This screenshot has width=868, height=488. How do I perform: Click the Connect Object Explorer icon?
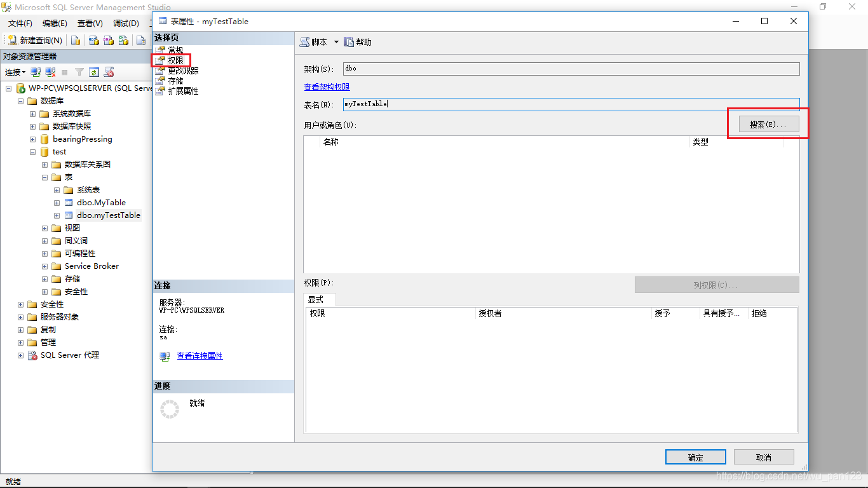pyautogui.click(x=36, y=72)
